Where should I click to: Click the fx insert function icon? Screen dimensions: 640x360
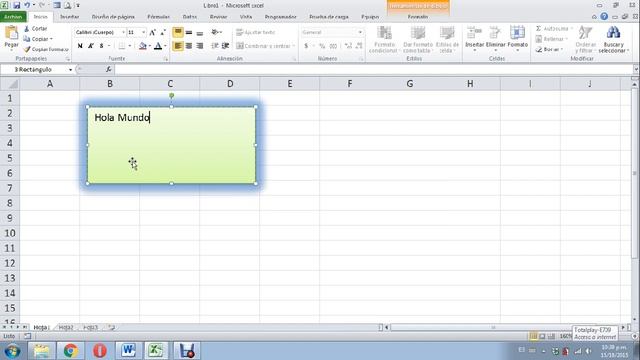coord(108,69)
